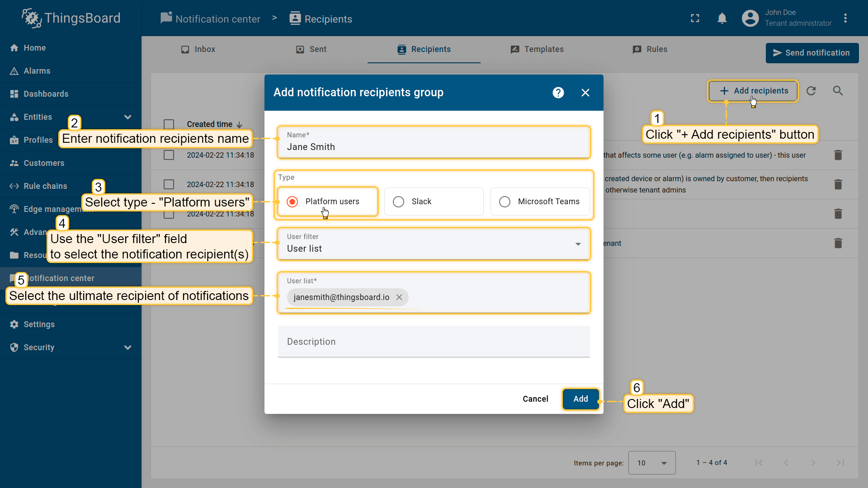Check the select-all checkbox beside Created time
The image size is (868, 488).
pyautogui.click(x=169, y=124)
